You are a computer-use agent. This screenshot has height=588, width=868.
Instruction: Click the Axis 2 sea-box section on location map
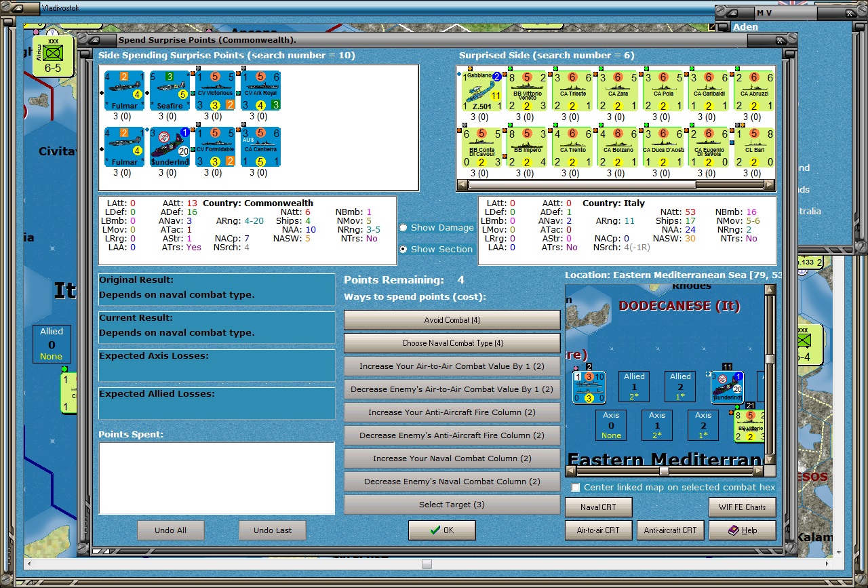703,425
